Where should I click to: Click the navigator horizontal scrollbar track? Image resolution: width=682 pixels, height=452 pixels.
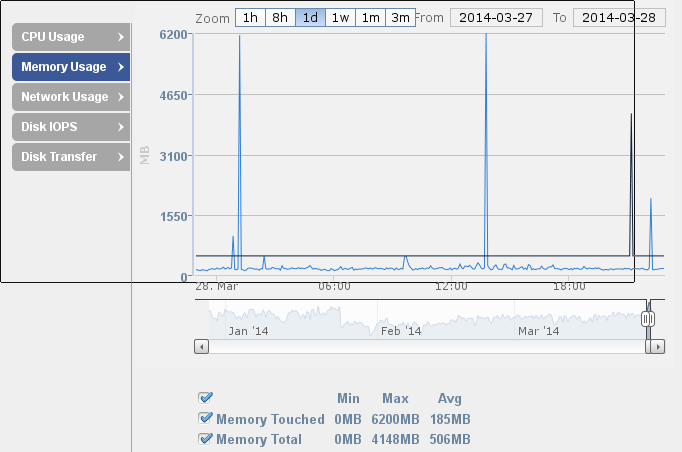click(426, 347)
